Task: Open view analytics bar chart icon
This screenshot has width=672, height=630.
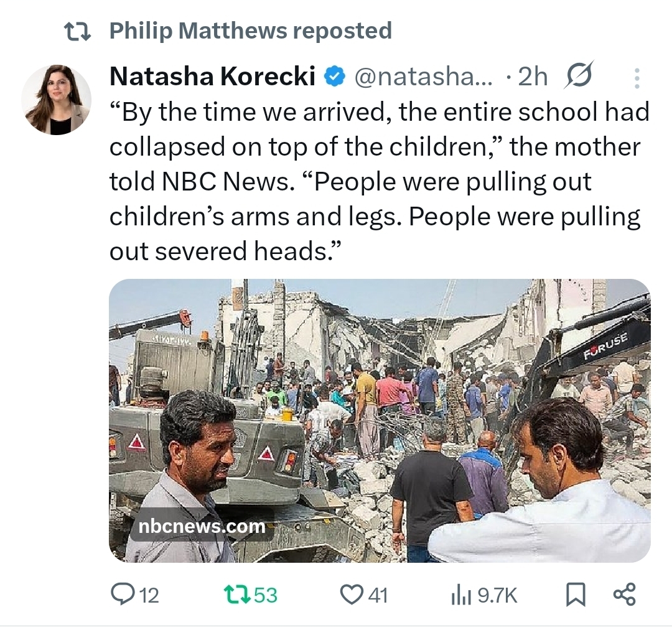Action: (x=460, y=596)
